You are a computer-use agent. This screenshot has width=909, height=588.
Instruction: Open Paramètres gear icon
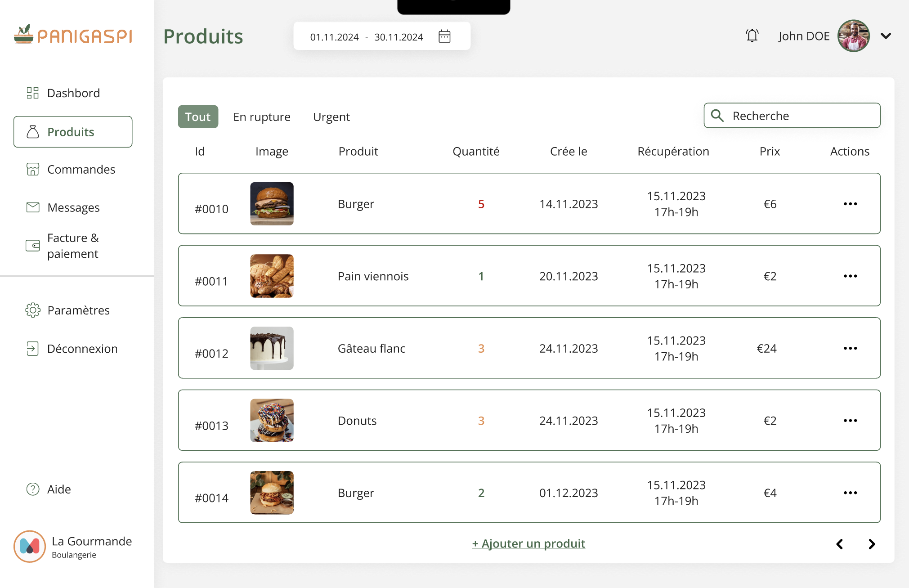(32, 310)
